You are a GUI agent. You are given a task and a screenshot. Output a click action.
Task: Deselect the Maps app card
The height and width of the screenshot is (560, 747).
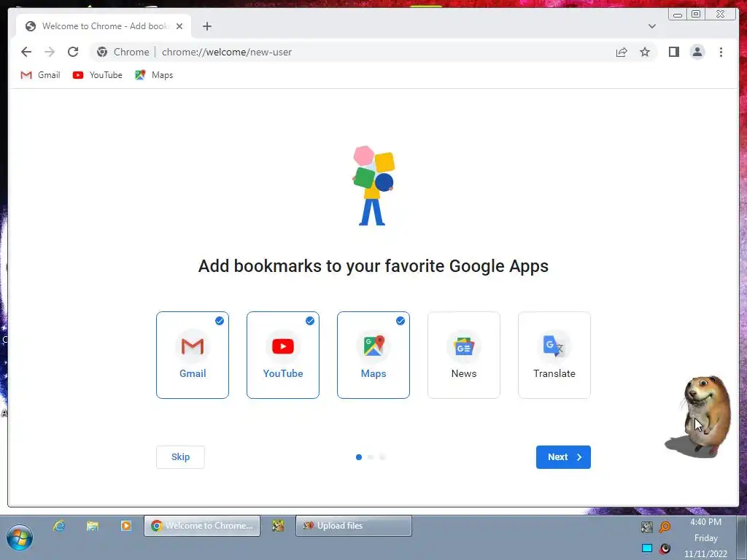373,355
